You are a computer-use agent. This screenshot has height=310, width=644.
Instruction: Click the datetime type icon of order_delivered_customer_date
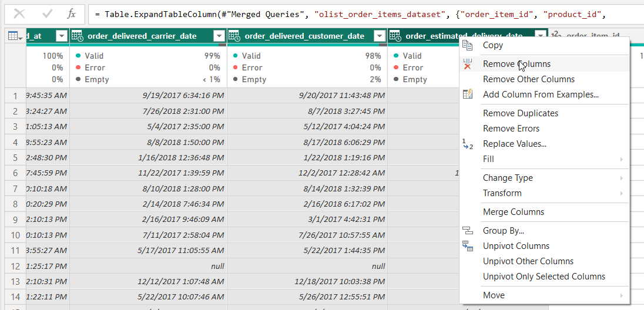click(234, 36)
